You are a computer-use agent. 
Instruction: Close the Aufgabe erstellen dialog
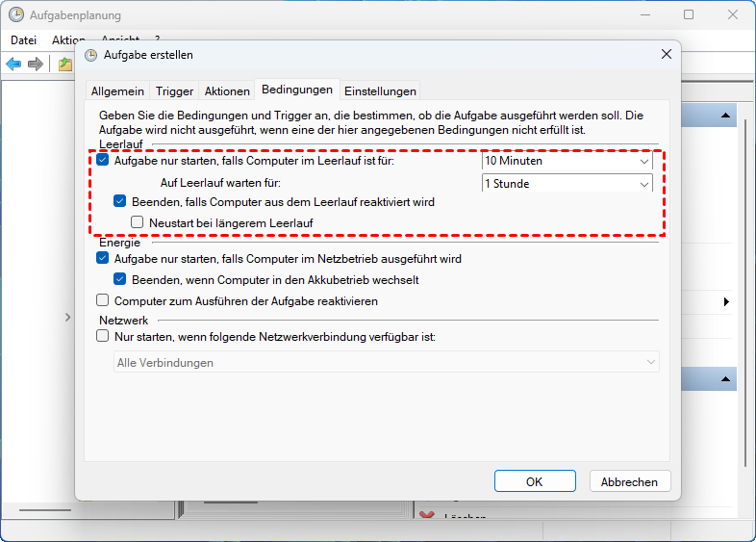click(665, 55)
